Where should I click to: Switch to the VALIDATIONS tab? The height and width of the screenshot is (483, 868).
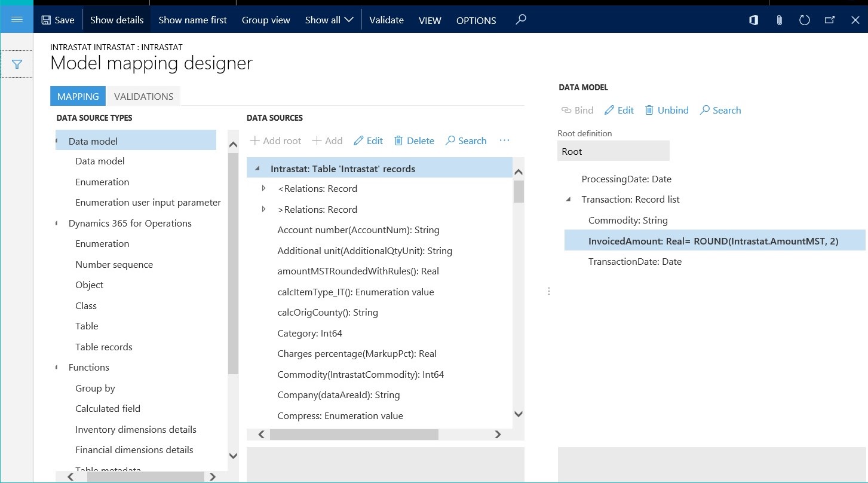143,96
